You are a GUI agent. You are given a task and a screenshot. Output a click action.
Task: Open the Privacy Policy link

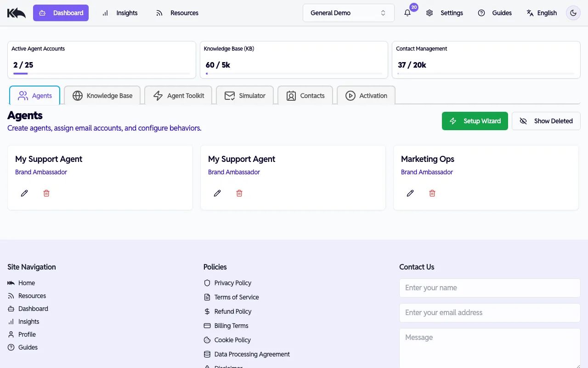pyautogui.click(x=233, y=283)
